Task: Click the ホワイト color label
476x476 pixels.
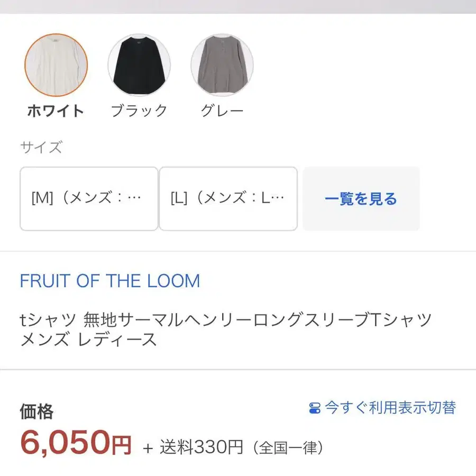Action: [x=56, y=111]
